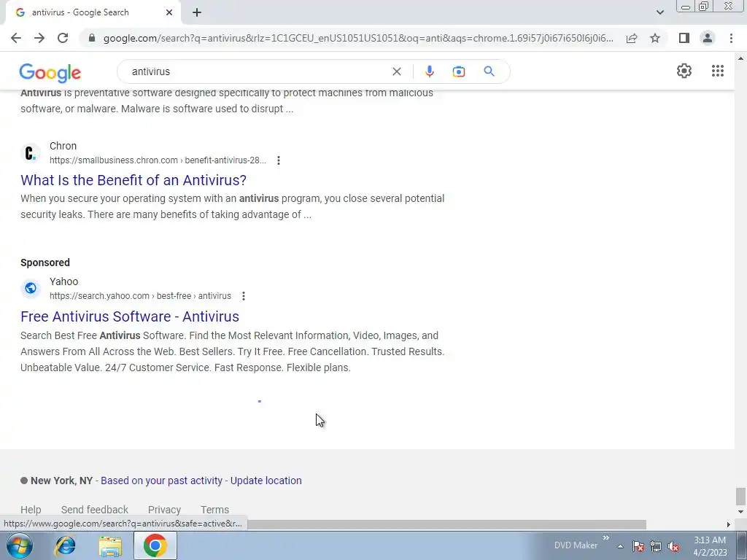The height and width of the screenshot is (560, 747).
Task: Click the horizontal scrollbar right arrow
Action: pyautogui.click(x=729, y=524)
